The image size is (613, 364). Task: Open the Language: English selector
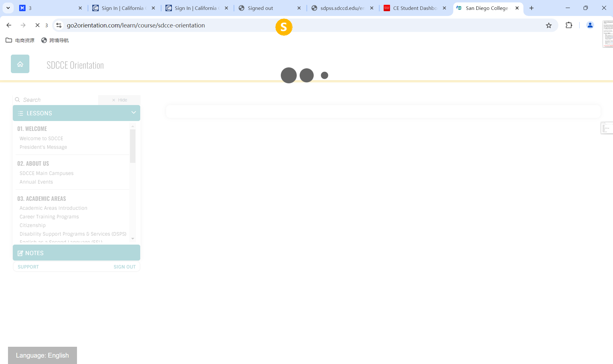[42, 355]
